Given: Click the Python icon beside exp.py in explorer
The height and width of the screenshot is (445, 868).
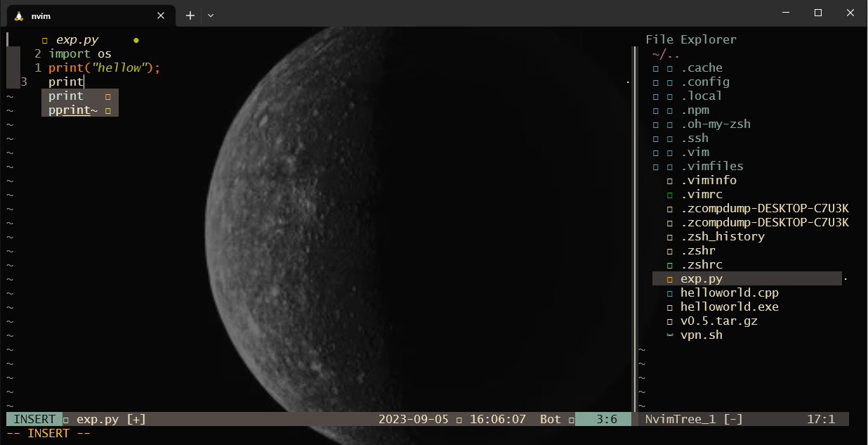Looking at the screenshot, I should [669, 278].
